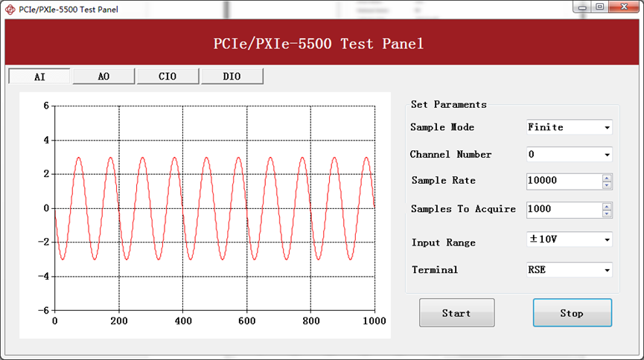Click the x-axis label 1000
The height and width of the screenshot is (360, 644).
374,321
